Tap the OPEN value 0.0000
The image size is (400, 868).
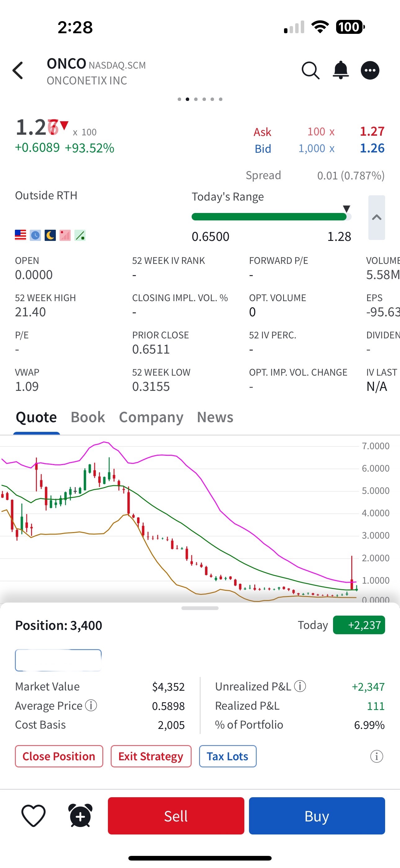coord(34,275)
